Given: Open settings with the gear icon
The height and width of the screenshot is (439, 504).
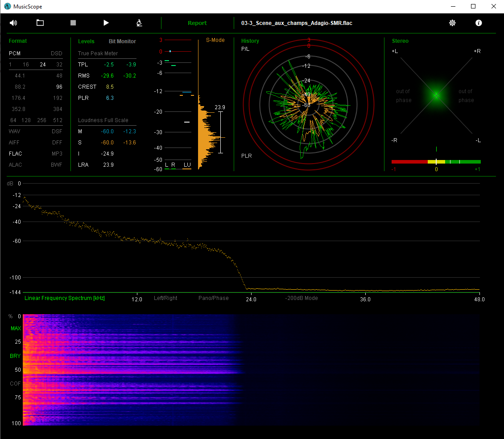Looking at the screenshot, I should click(452, 23).
